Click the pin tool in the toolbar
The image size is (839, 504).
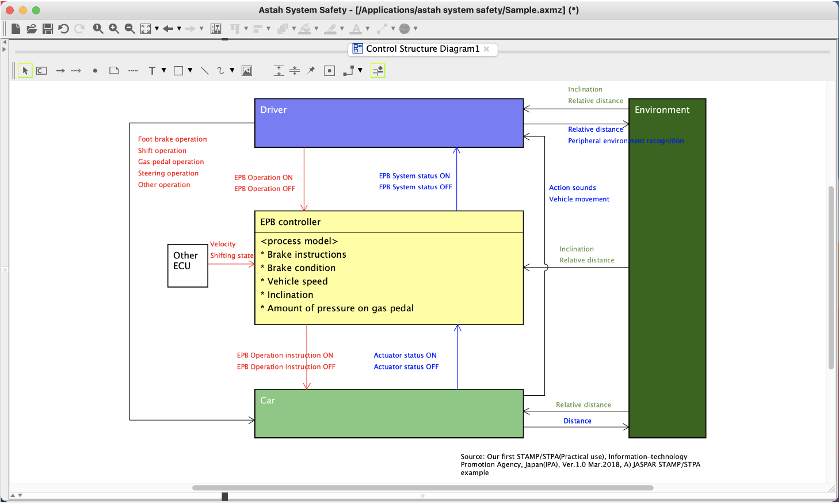[310, 70]
